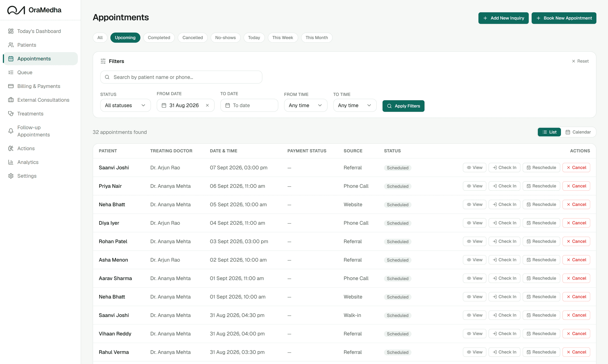
Task: Book a new appointment
Action: [564, 18]
